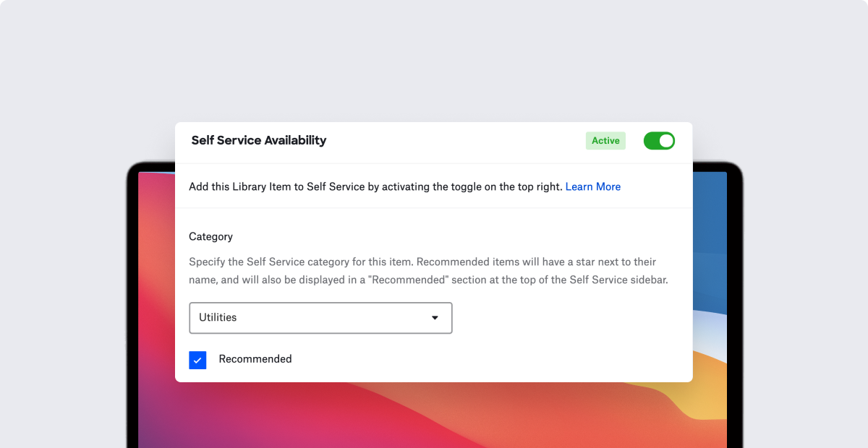
Task: Open the Learn More link
Action: (592, 186)
